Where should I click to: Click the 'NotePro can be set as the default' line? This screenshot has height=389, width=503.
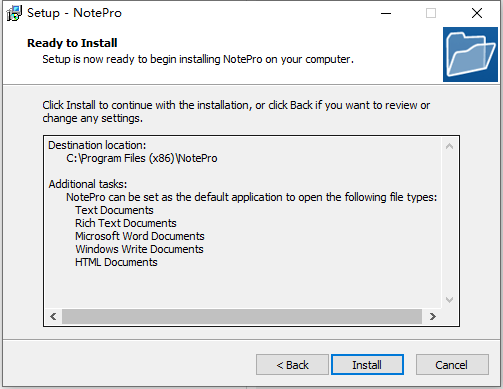coord(251,197)
